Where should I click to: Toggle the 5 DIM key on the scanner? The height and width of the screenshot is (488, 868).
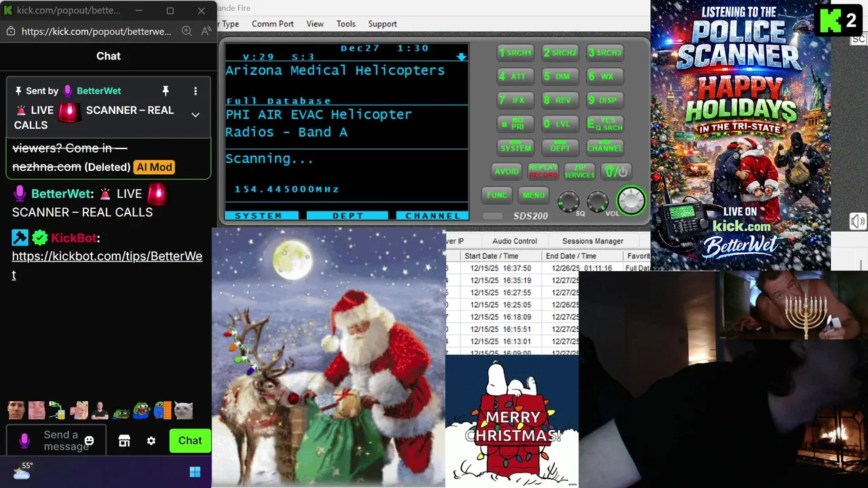(x=560, y=77)
